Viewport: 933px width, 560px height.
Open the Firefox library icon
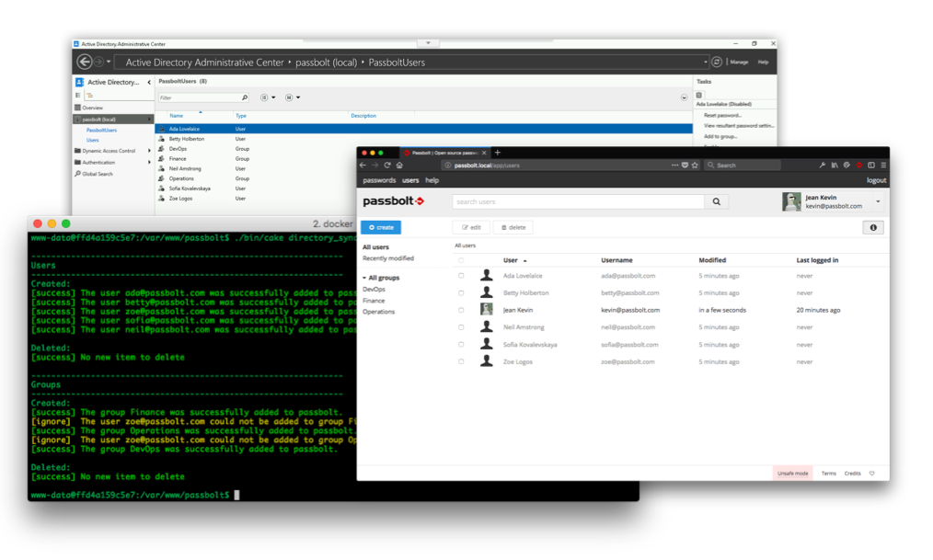pos(835,166)
